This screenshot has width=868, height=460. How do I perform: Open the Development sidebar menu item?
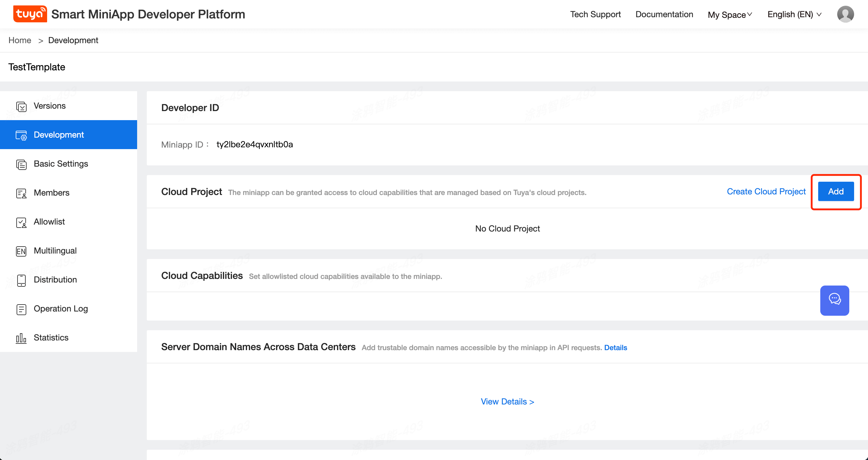[59, 135]
